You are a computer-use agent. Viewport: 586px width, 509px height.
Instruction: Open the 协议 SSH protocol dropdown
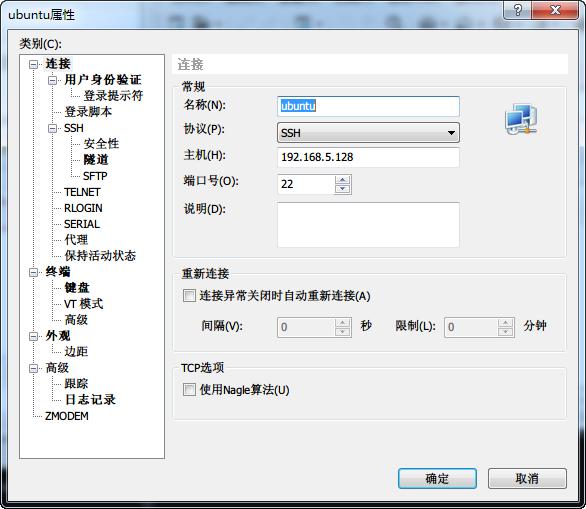(x=368, y=133)
